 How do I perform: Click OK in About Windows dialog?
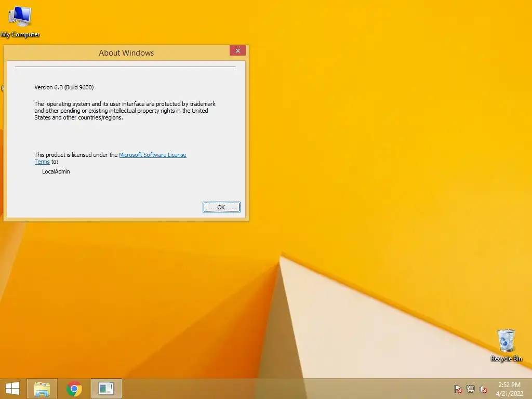pos(221,207)
